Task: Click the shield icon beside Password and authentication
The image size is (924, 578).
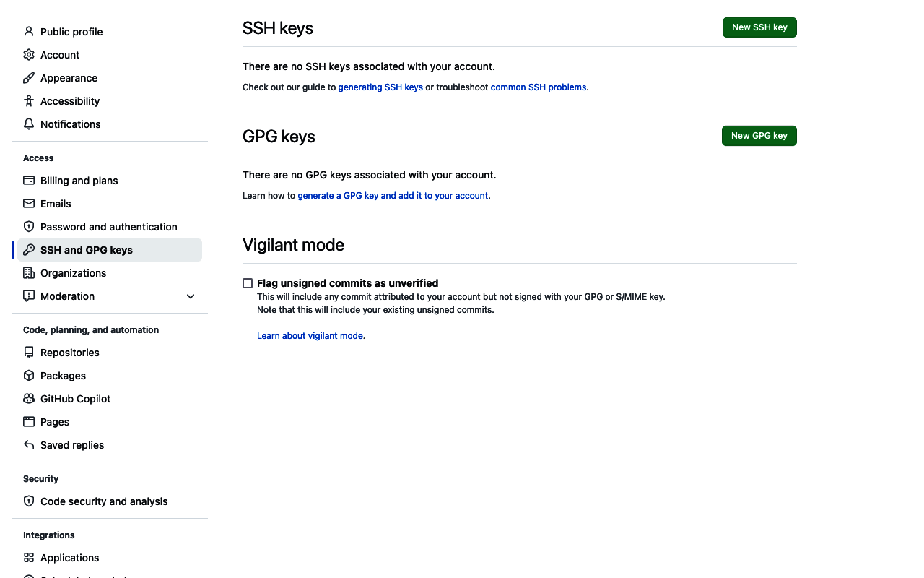Action: (x=28, y=226)
